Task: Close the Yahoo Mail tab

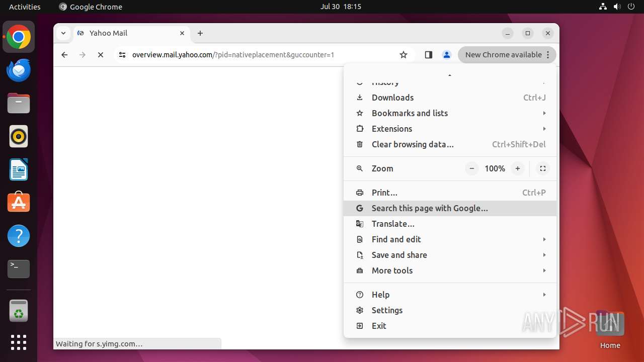Action: pos(182,33)
